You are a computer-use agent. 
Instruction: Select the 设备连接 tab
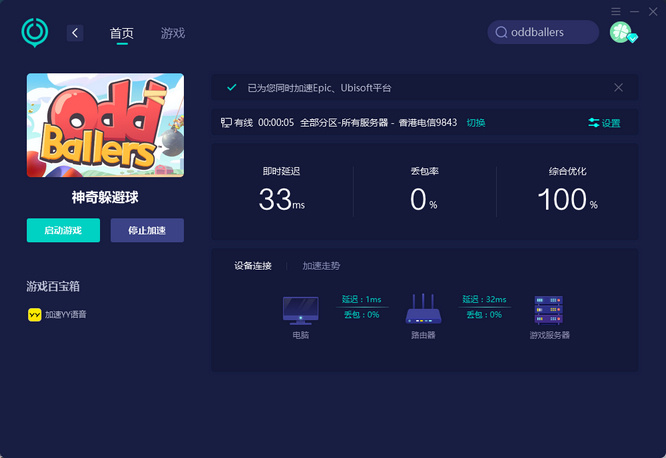pos(253,266)
